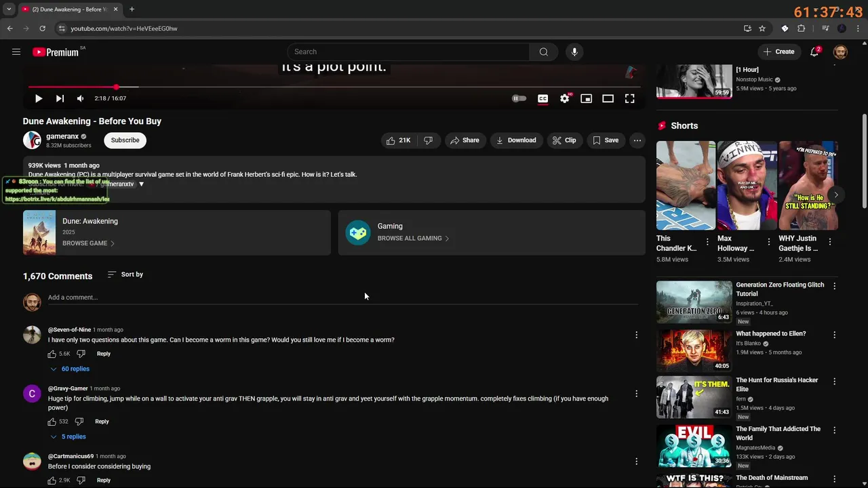The image size is (868, 488).
Task: Reply to the Gravy-Gamer comment
Action: 102,422
